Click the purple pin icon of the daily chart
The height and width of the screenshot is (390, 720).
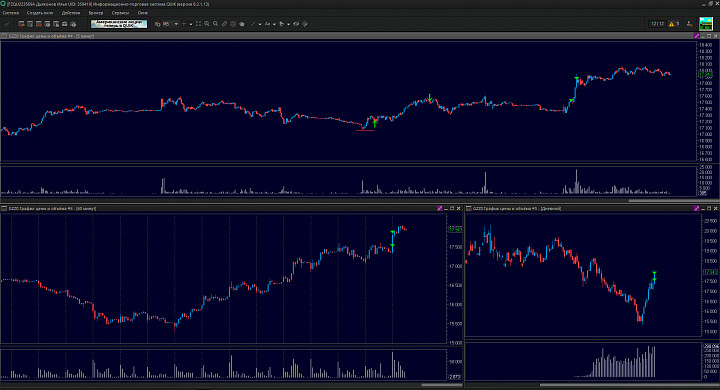(697, 209)
